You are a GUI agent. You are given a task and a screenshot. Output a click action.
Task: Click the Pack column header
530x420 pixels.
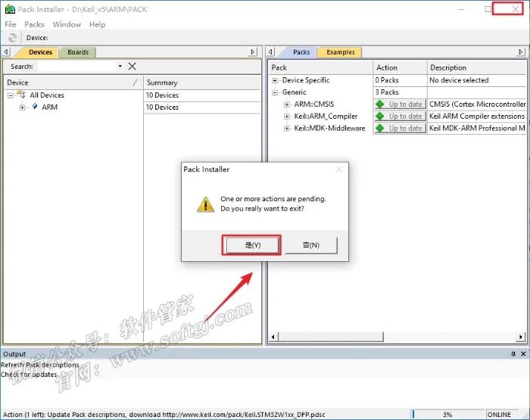[x=320, y=67]
